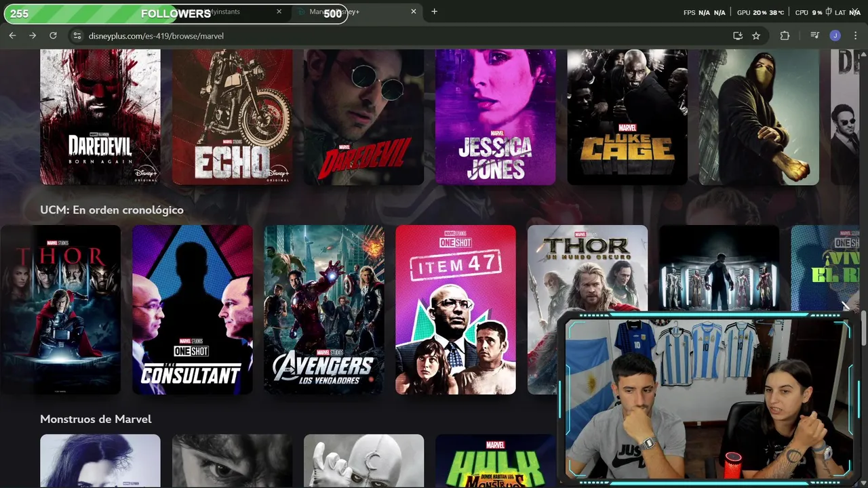Click the Monstruos de Marvel heading
The width and height of the screenshot is (868, 488).
96,419
